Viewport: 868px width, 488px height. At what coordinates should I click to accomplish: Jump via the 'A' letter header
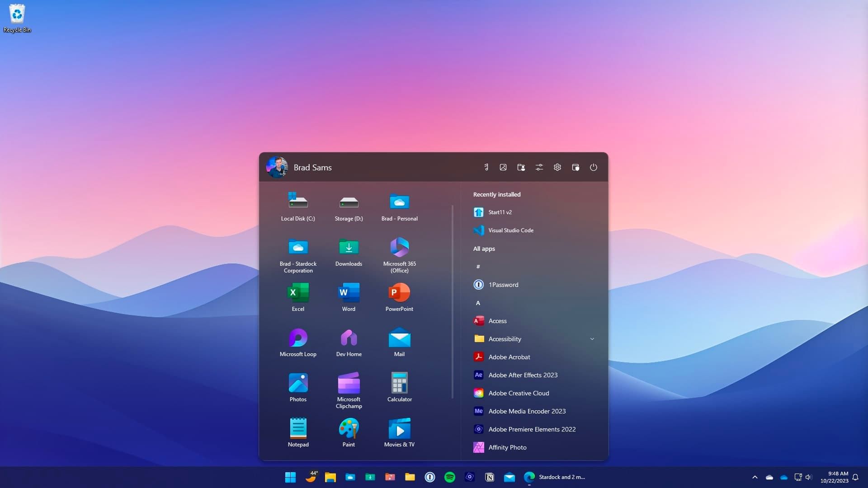(x=478, y=303)
